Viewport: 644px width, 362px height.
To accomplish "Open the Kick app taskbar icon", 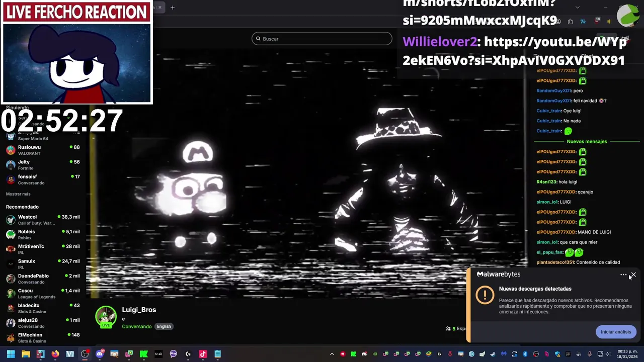I will click(144, 354).
